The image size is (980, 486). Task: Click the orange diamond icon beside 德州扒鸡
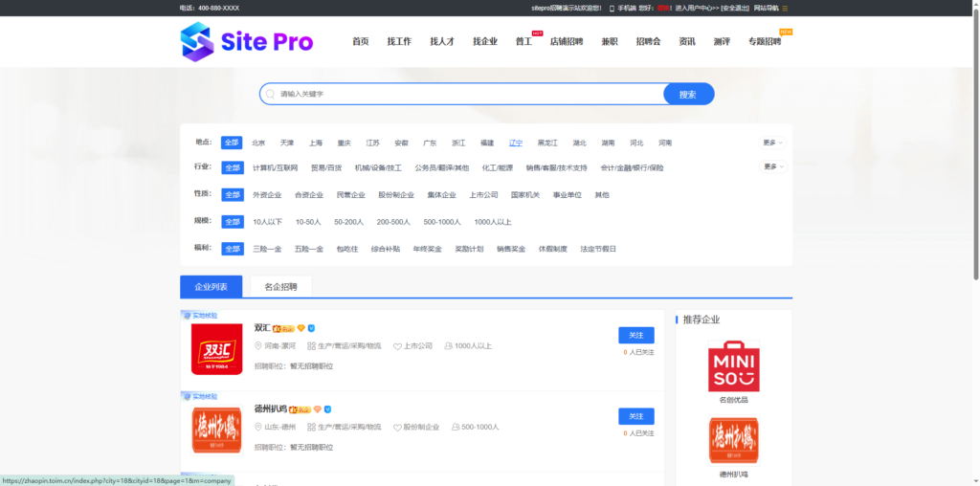(x=318, y=409)
